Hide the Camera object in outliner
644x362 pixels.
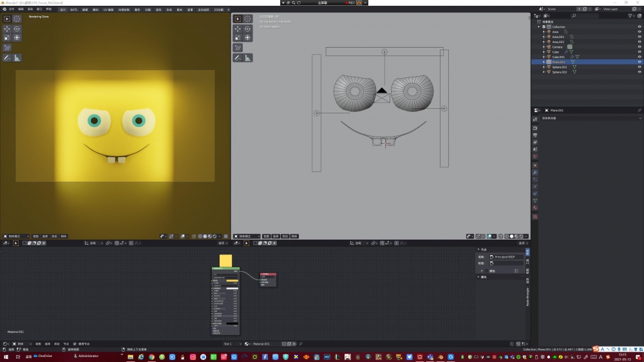639,47
